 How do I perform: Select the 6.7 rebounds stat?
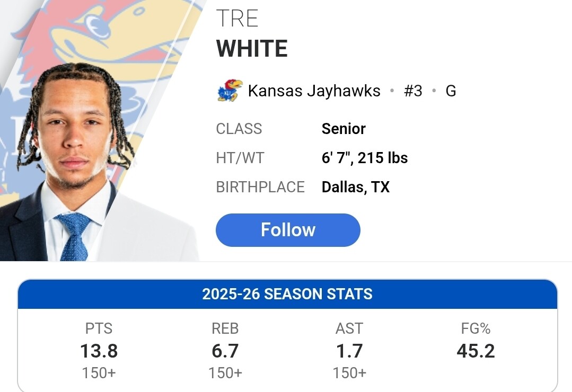click(x=225, y=351)
